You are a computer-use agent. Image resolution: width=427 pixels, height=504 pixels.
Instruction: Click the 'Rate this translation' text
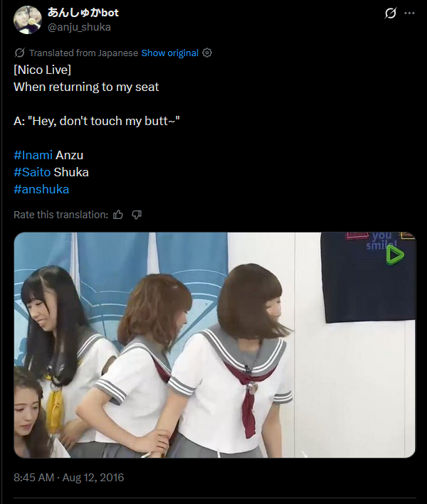tap(60, 215)
